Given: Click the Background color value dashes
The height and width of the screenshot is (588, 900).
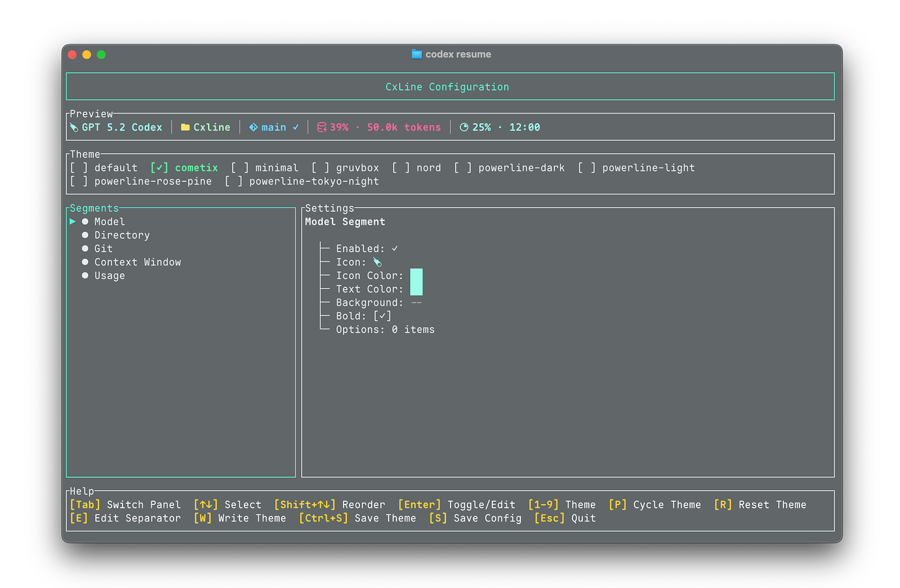Looking at the screenshot, I should (416, 302).
